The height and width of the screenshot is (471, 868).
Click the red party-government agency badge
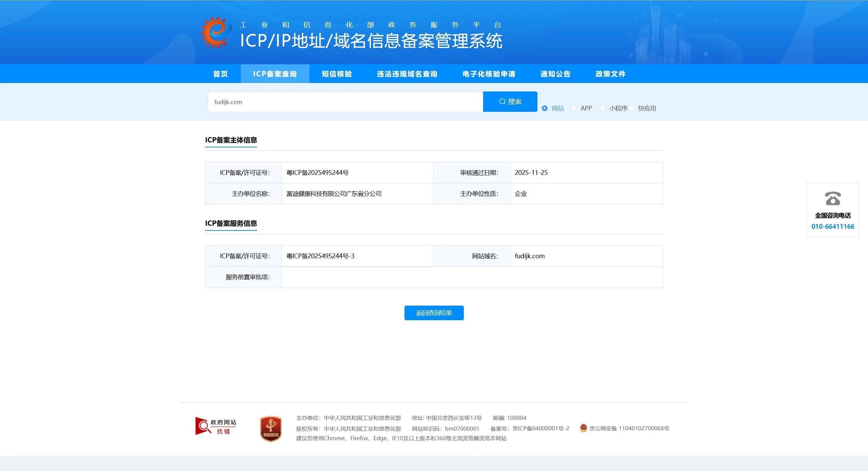[x=271, y=429]
